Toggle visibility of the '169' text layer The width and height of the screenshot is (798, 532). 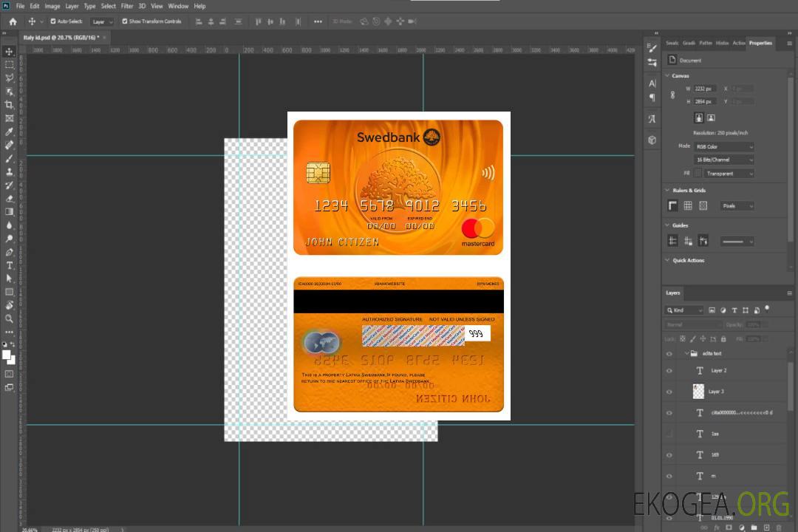[669, 455]
